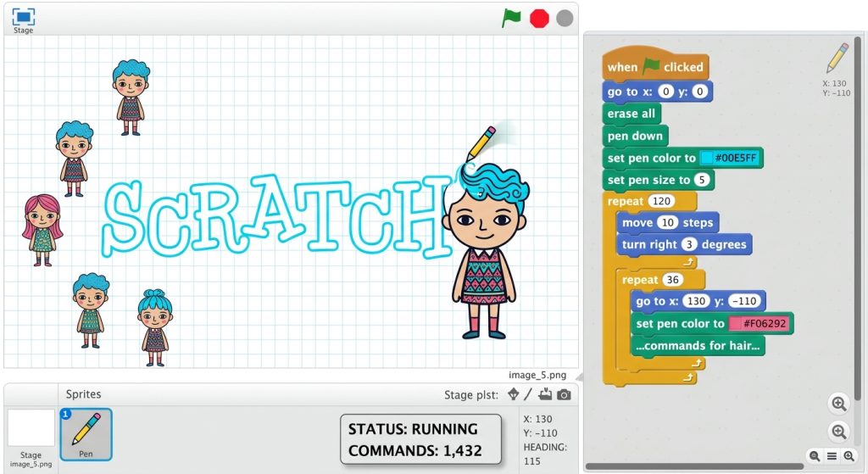
Task: Click the pencil sprite on the stage
Action: click(x=481, y=142)
